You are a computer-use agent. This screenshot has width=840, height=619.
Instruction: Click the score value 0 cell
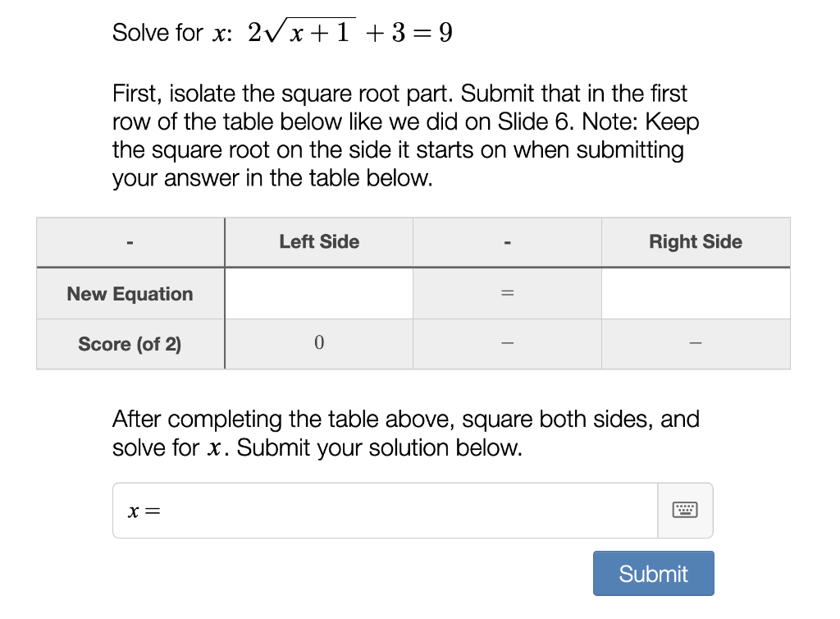pos(319,343)
